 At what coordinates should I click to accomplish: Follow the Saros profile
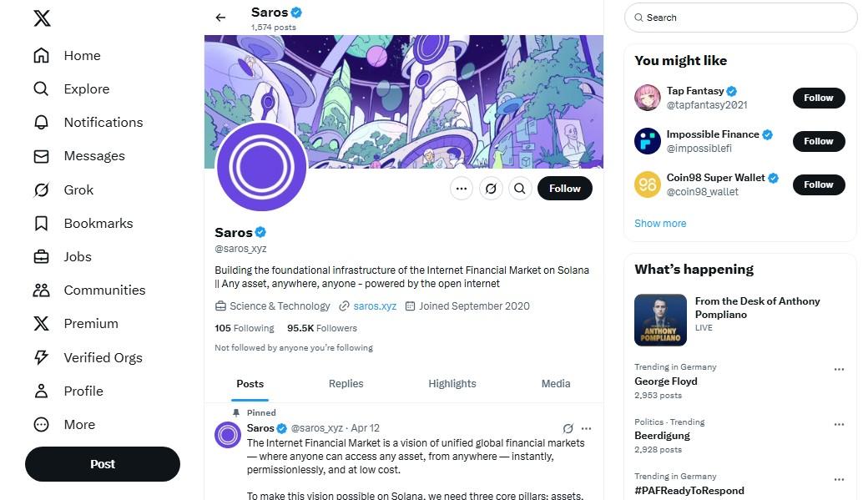564,189
